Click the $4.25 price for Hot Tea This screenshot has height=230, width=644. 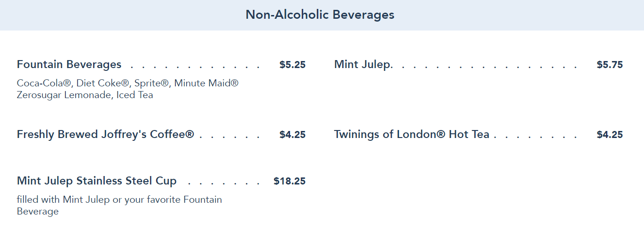[x=610, y=135]
